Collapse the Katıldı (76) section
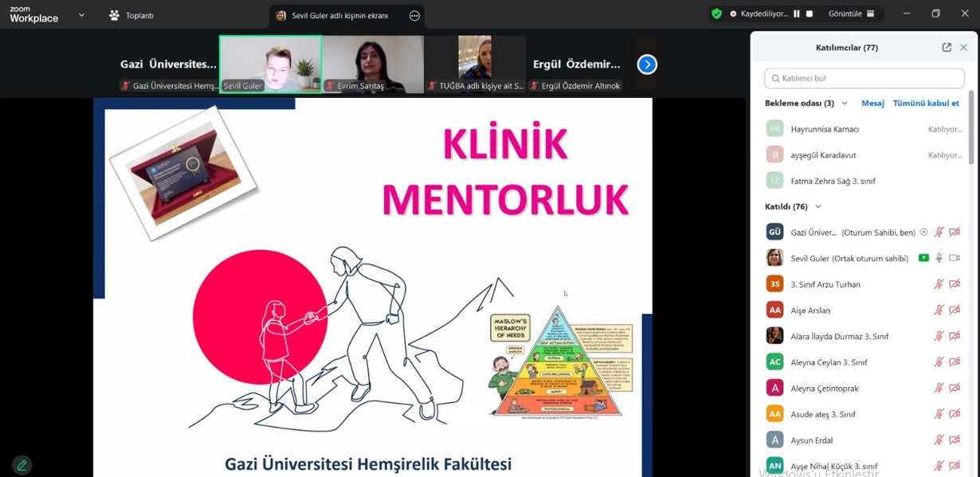The image size is (980, 477). tap(817, 207)
